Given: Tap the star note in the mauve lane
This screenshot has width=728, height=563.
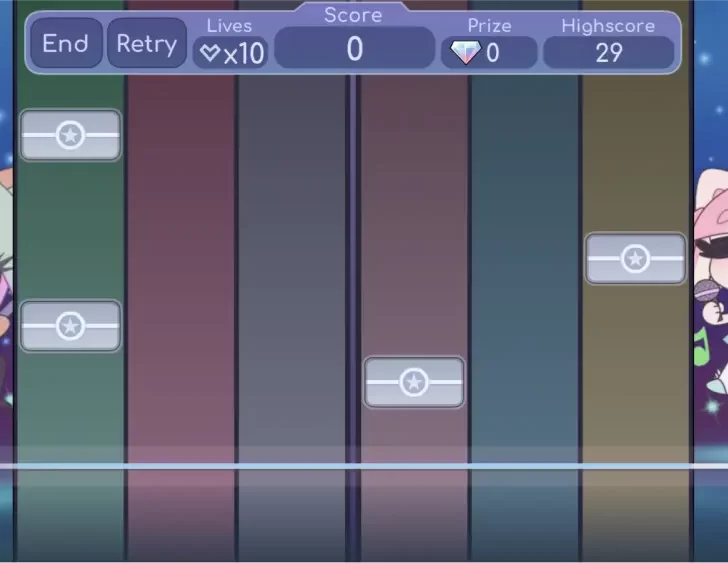Looking at the screenshot, I should point(414,382).
